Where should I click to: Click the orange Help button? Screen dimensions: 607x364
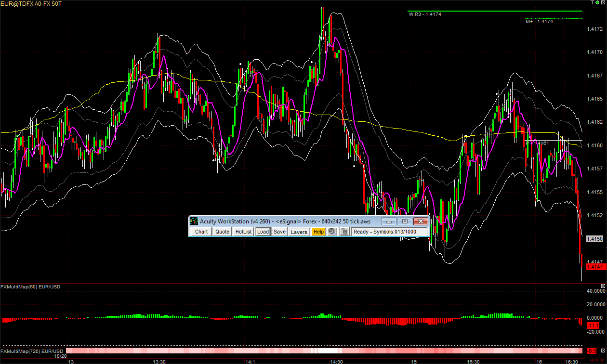(x=318, y=232)
